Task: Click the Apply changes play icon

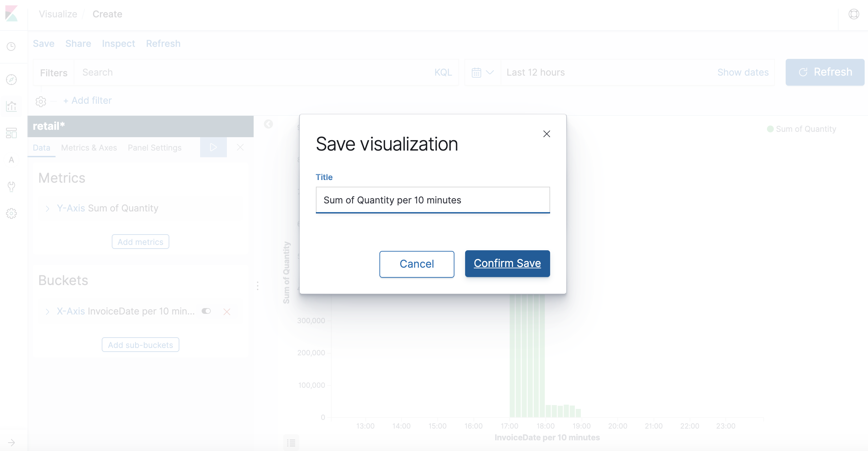Action: click(213, 147)
